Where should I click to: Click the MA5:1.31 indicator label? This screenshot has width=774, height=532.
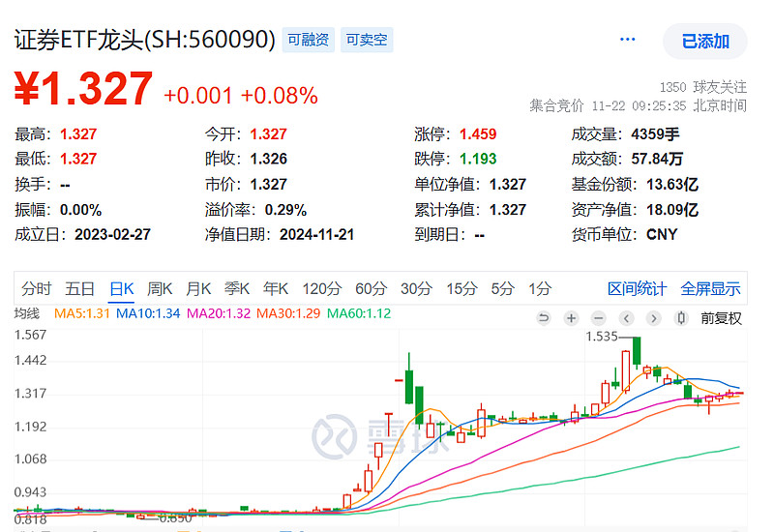pyautogui.click(x=82, y=313)
